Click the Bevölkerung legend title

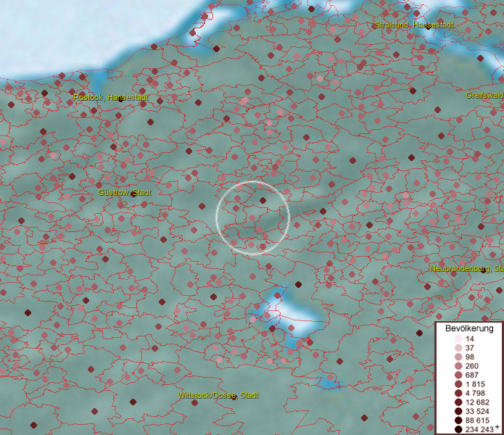click(469, 328)
